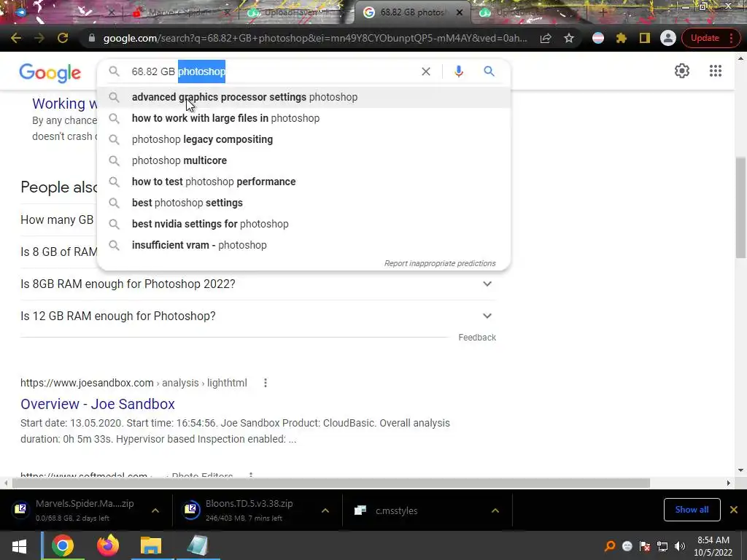
Task: Choose suggestion 'how to test photoshop performance'
Action: pyautogui.click(x=304, y=182)
